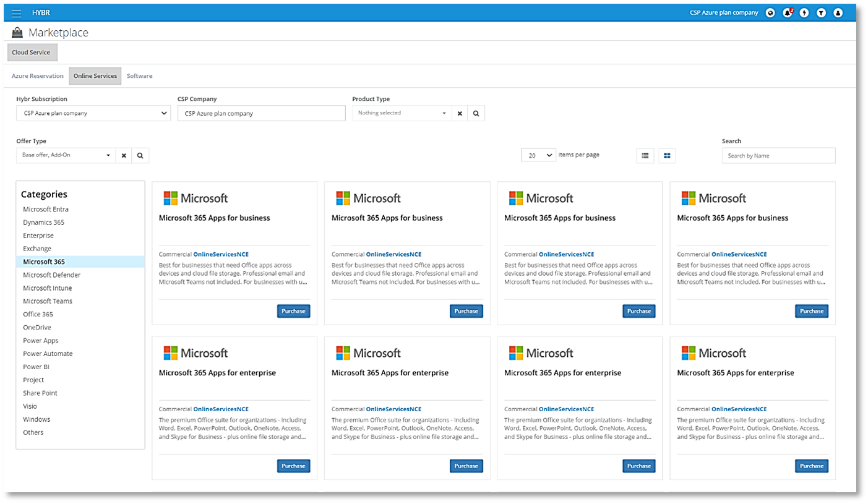Open the Product Type dropdown
Screen dimensions: 868x504
402,113
